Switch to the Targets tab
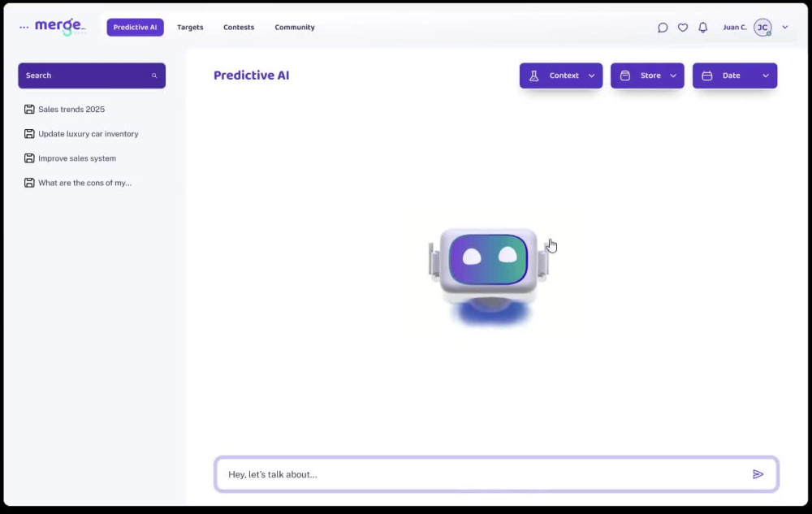Screen dimensions: 812x514 (x=190, y=28)
